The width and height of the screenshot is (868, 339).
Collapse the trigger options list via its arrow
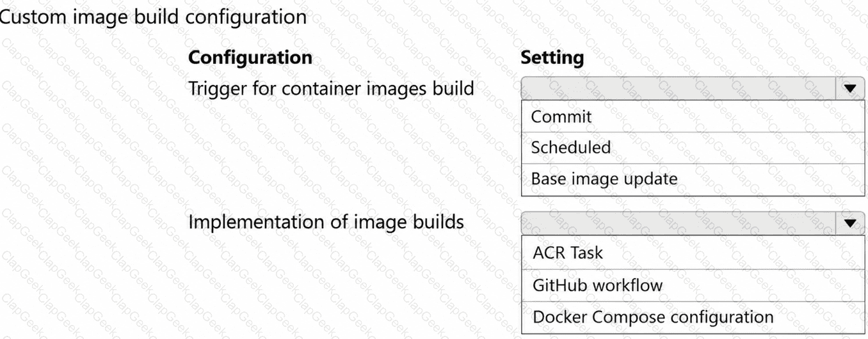[850, 89]
